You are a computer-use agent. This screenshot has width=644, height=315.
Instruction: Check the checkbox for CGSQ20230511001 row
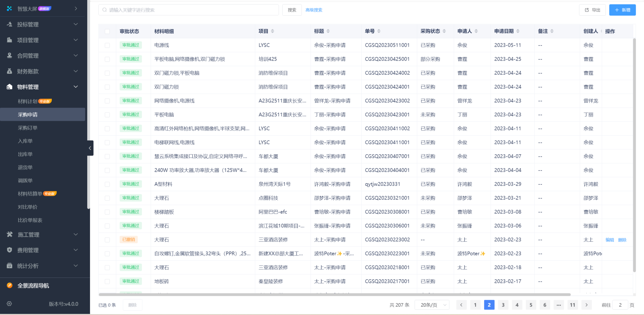point(107,45)
